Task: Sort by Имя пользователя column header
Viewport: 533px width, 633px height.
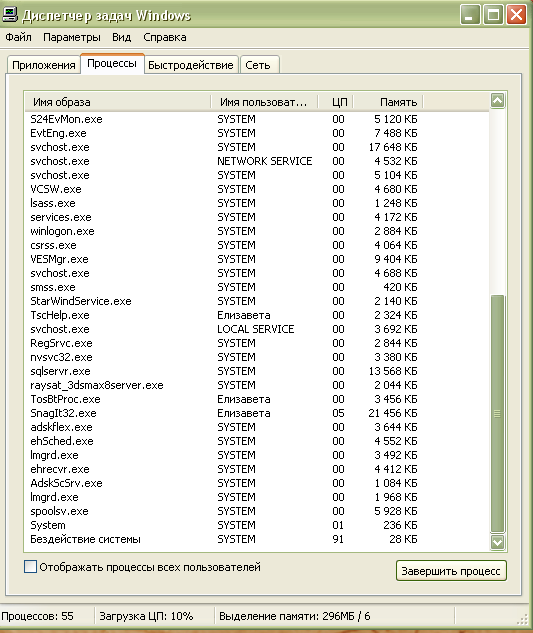Action: point(264,102)
